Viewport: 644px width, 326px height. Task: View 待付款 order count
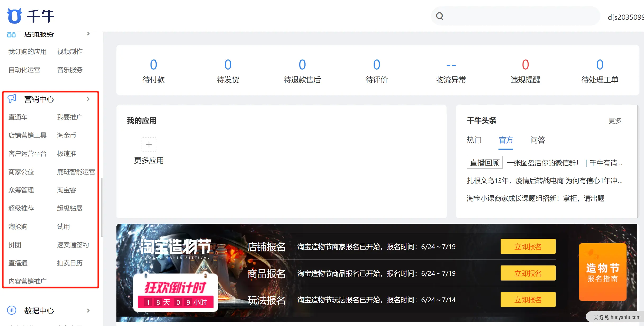[x=153, y=71]
